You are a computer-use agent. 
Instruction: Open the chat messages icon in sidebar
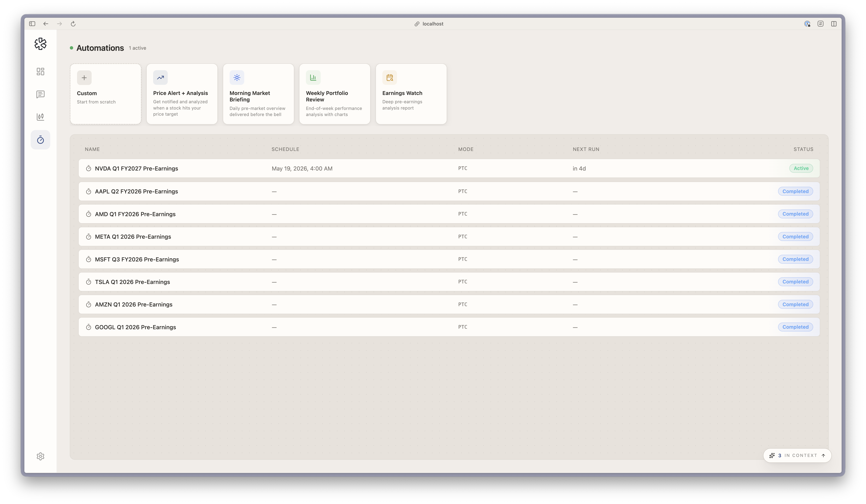point(41,94)
